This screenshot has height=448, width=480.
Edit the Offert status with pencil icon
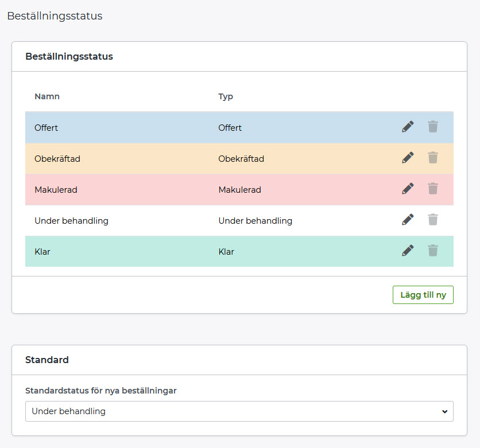408,127
